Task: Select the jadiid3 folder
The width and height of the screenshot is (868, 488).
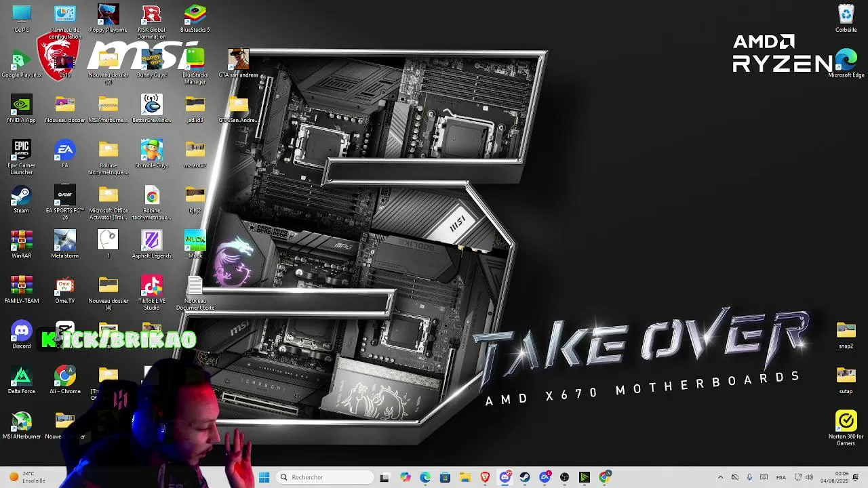Action: pyautogui.click(x=195, y=109)
